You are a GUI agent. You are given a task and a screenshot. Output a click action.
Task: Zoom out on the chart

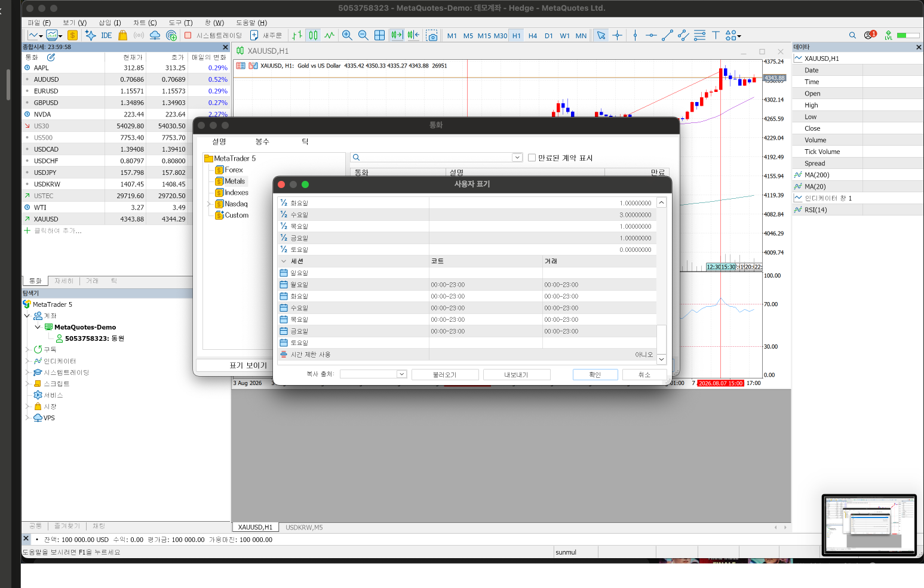tap(363, 35)
